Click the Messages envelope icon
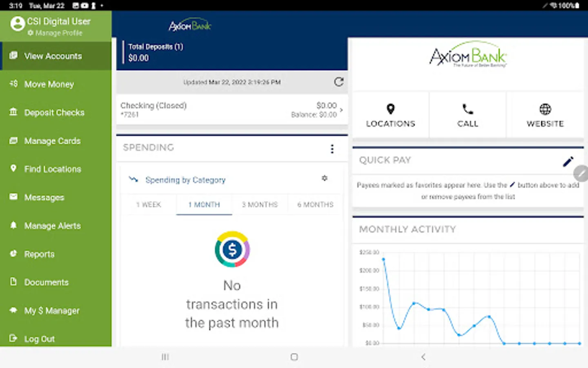This screenshot has height=368, width=588. click(x=13, y=197)
